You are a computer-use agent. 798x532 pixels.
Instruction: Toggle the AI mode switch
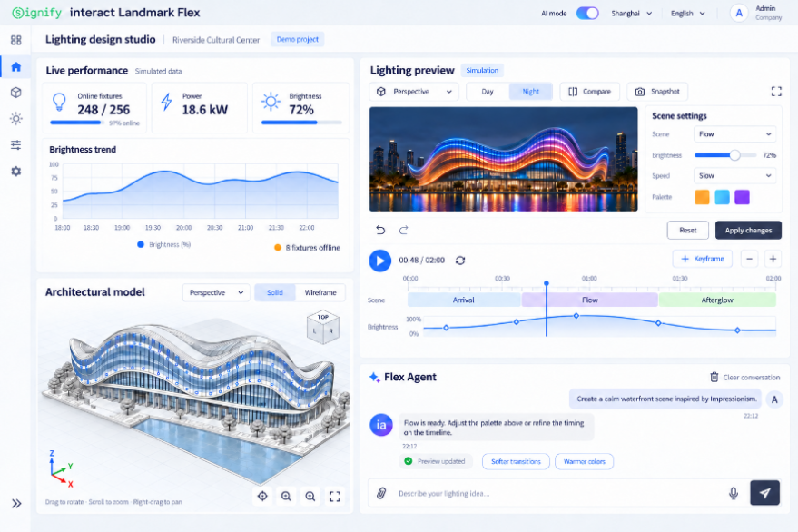pos(587,14)
